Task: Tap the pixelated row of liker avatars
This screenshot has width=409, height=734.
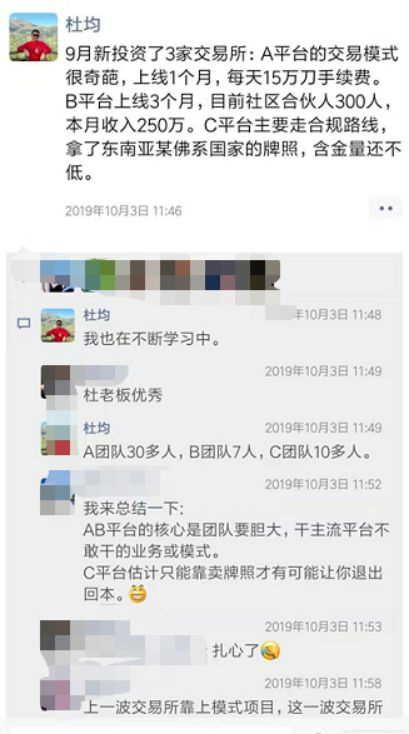Action: tap(160, 276)
